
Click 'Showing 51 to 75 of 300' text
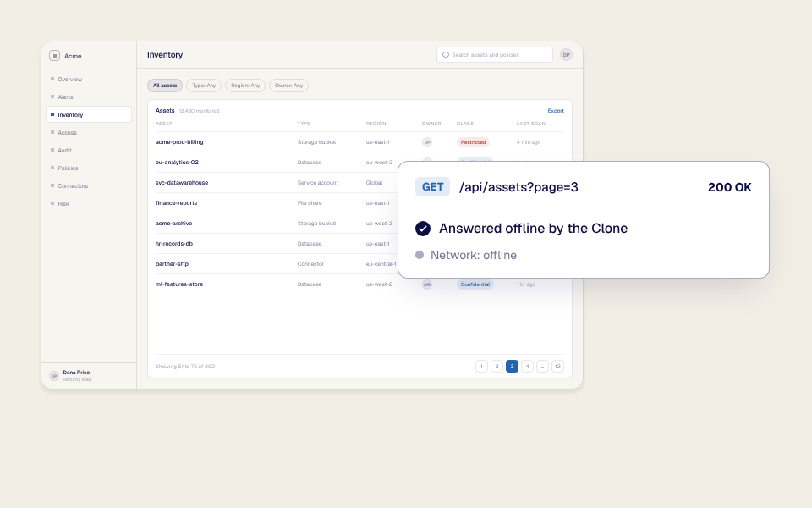pyautogui.click(x=185, y=367)
